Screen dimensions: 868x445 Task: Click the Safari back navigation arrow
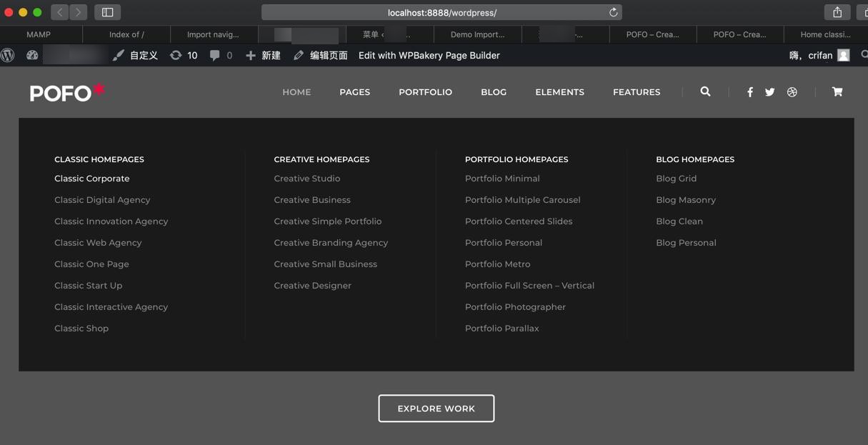click(60, 12)
